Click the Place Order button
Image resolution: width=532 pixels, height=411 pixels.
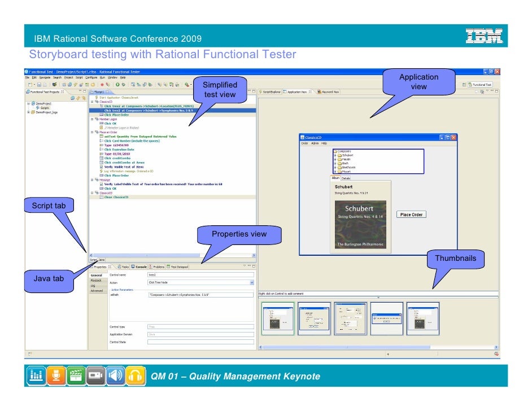click(x=411, y=215)
